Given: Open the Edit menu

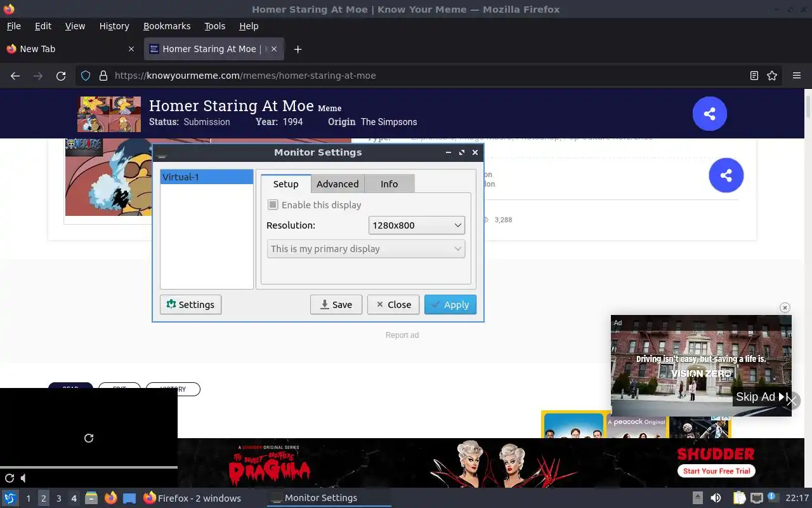Looking at the screenshot, I should pyautogui.click(x=43, y=26).
